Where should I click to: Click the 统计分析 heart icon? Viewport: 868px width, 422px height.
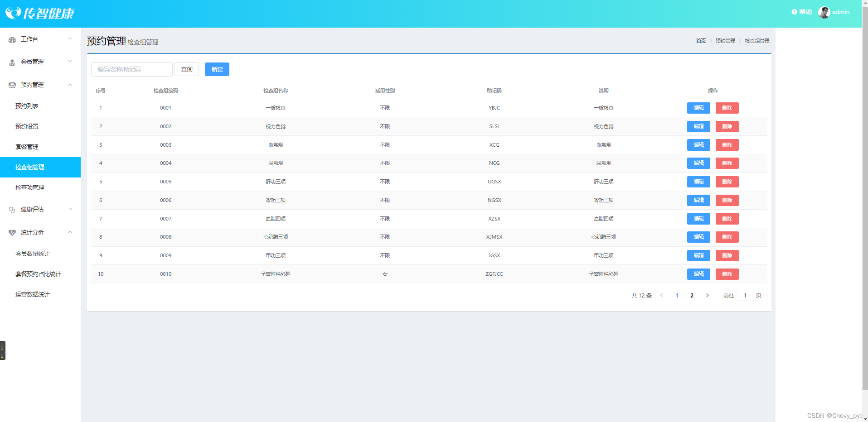tap(12, 233)
